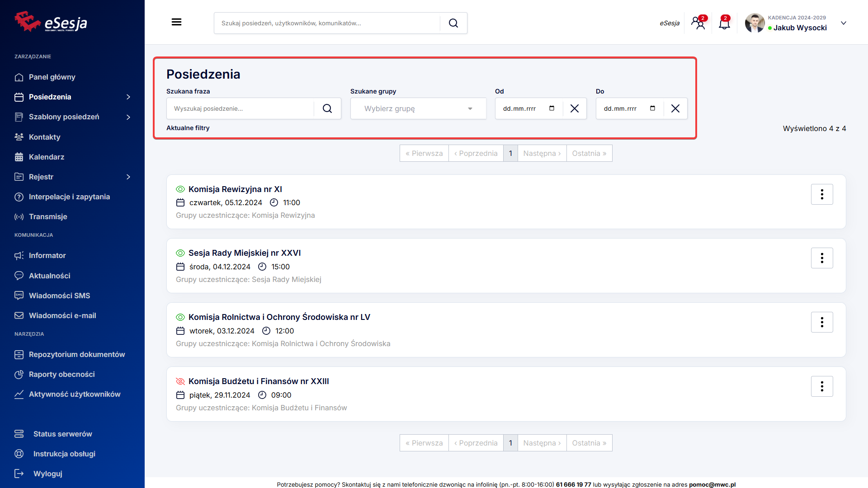This screenshot has height=488, width=868.
Task: Toggle visibility eye for Sesja Rady Miejskiej nr XXVI
Action: click(180, 253)
